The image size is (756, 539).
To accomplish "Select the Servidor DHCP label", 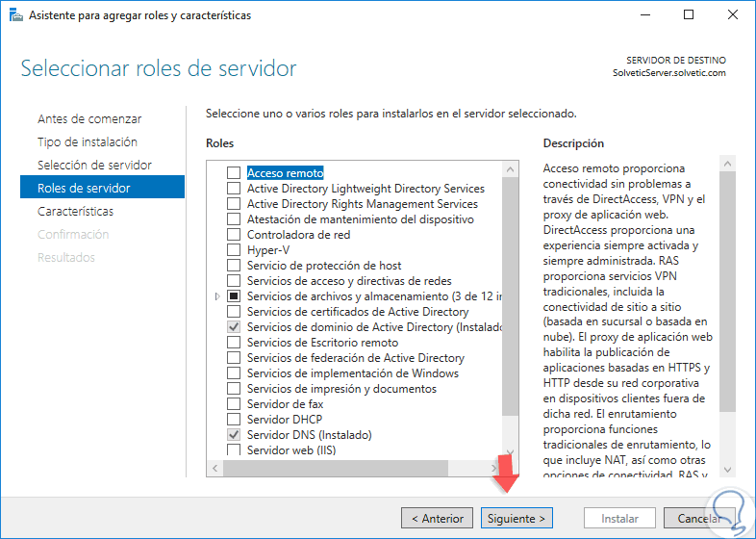I will [285, 420].
